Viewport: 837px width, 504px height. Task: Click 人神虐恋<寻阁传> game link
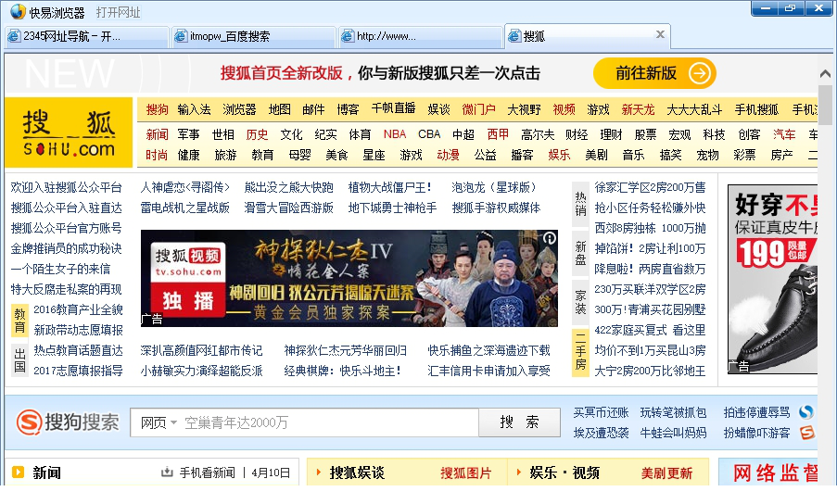point(184,188)
